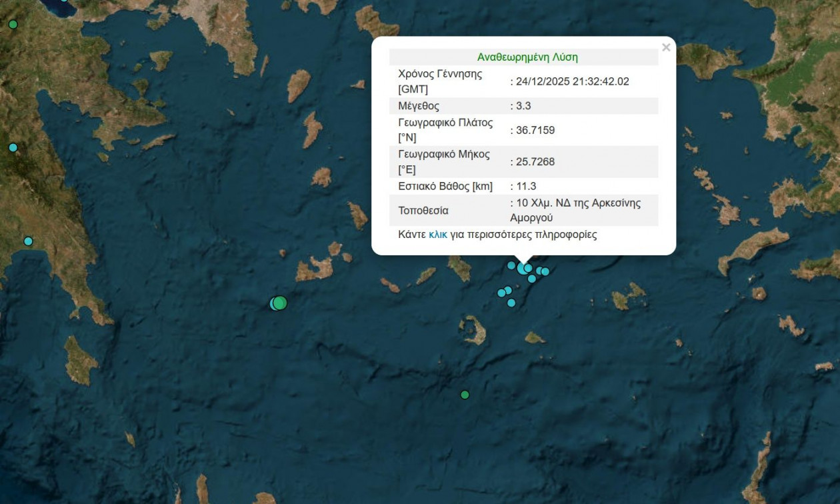This screenshot has width=840, height=504.
Task: Click the largest cyan marker under the popup pointer
Action: click(x=522, y=269)
